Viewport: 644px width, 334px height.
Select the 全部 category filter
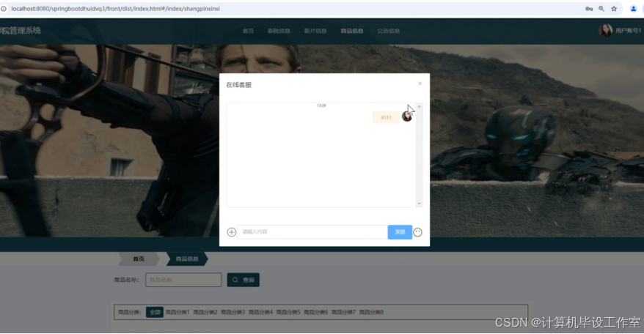(x=155, y=312)
